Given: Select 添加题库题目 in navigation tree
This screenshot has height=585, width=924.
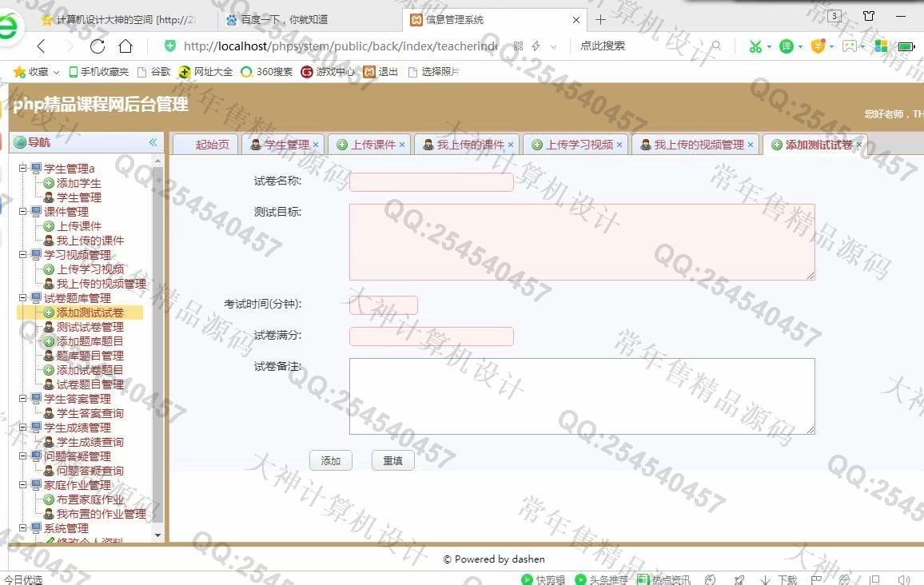Looking at the screenshot, I should (90, 341).
